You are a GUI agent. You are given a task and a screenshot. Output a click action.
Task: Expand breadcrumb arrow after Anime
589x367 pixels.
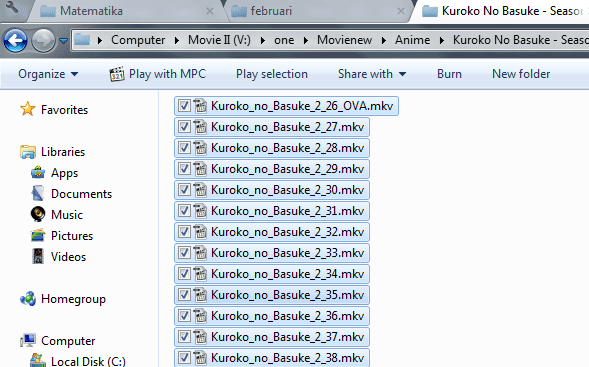442,40
